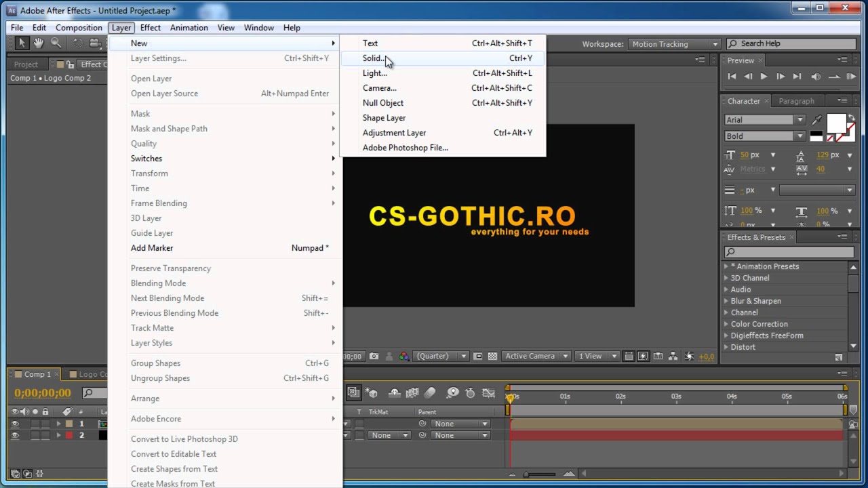Click the Timeline panel flyout menu icon

pyautogui.click(x=844, y=373)
